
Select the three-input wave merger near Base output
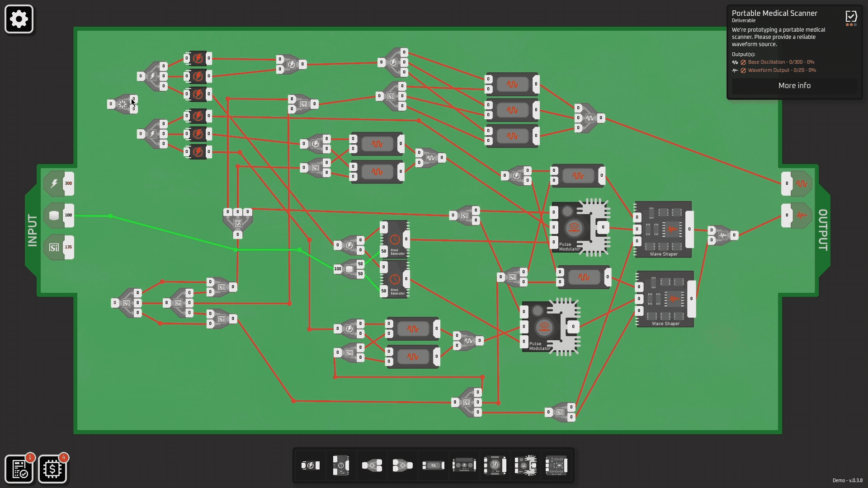(590, 118)
